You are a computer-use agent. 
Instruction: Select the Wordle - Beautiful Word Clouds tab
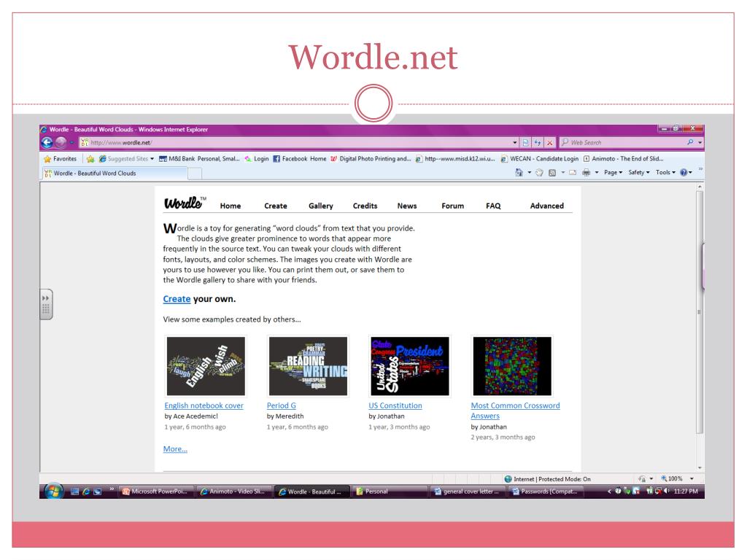115,174
